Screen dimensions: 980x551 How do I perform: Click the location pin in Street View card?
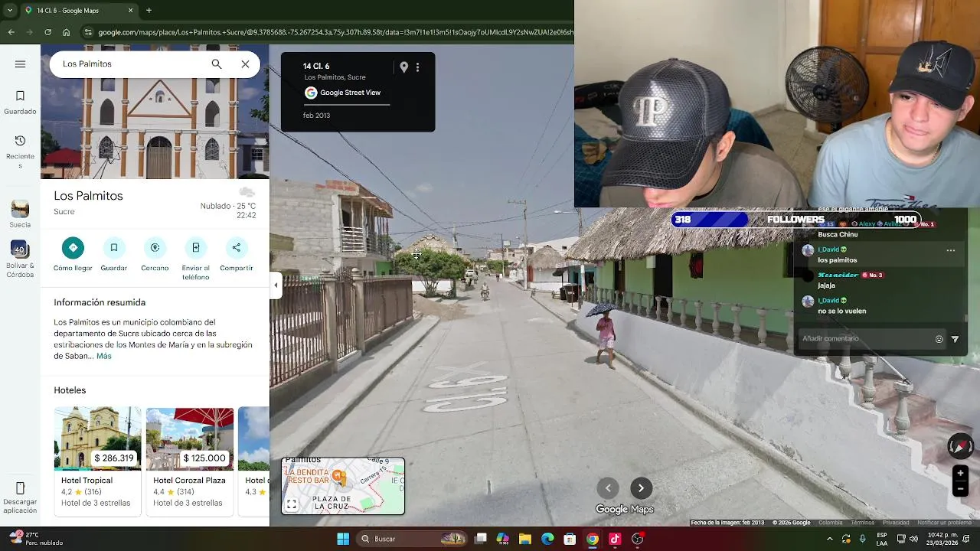click(403, 67)
